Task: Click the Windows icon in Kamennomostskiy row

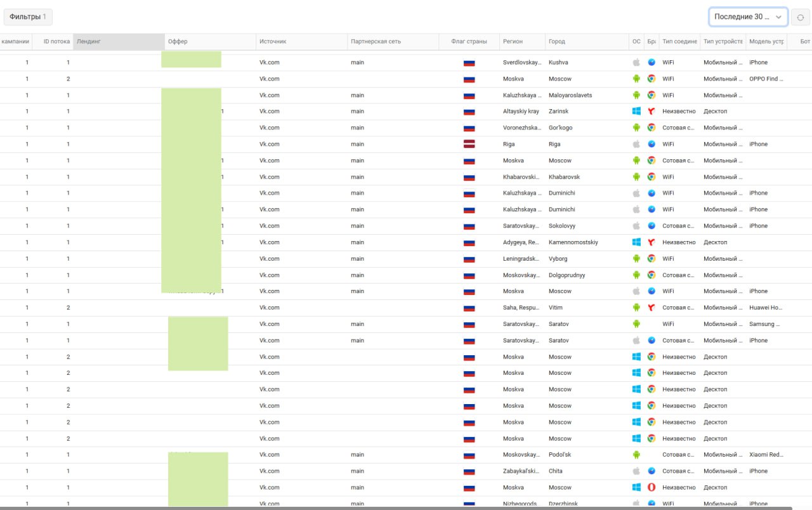Action: pos(636,242)
